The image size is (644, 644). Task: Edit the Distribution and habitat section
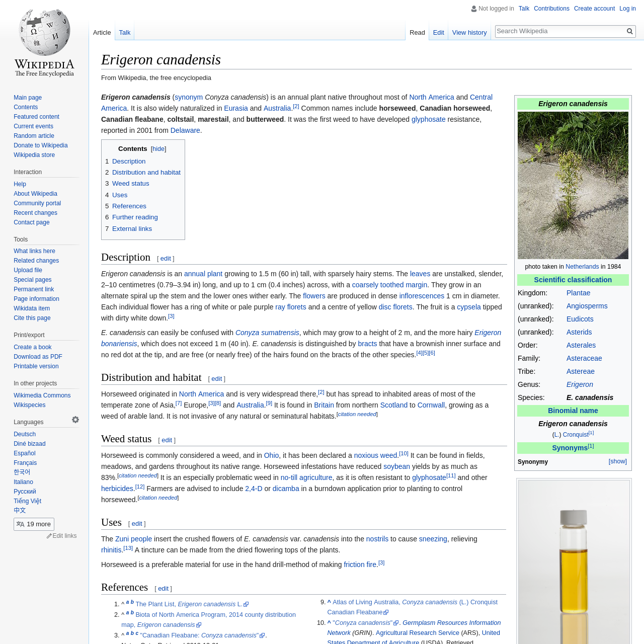point(217,379)
